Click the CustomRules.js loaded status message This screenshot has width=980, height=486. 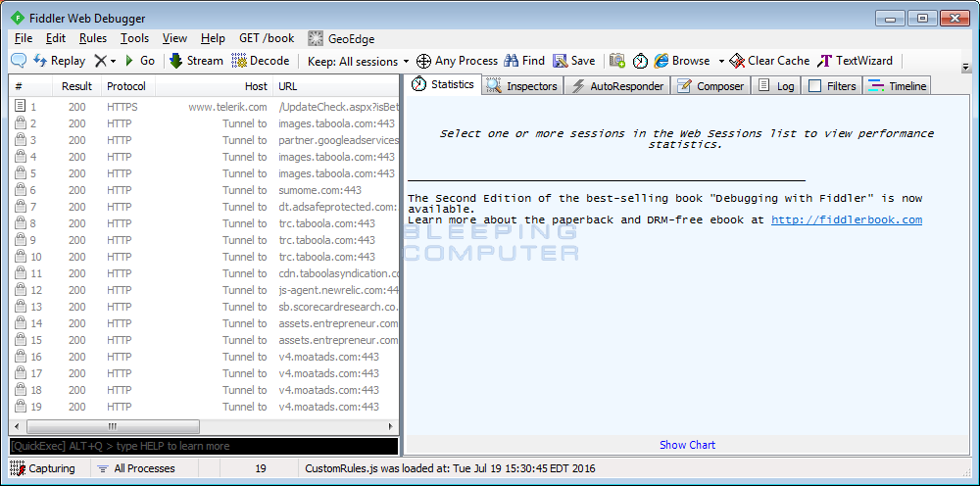click(x=450, y=468)
